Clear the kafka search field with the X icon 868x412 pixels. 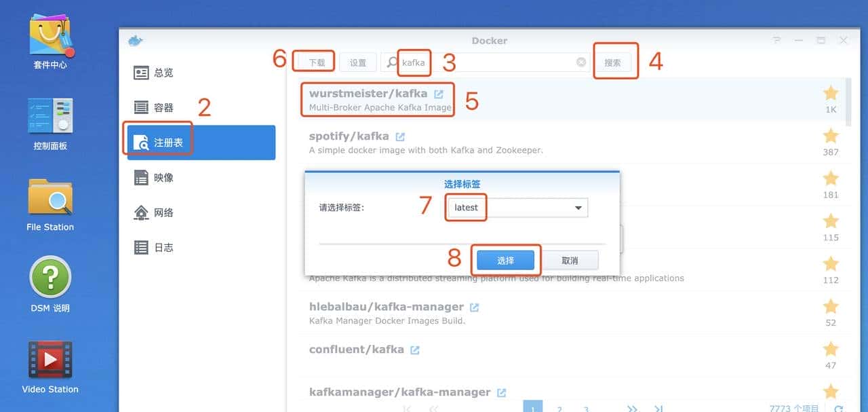581,62
